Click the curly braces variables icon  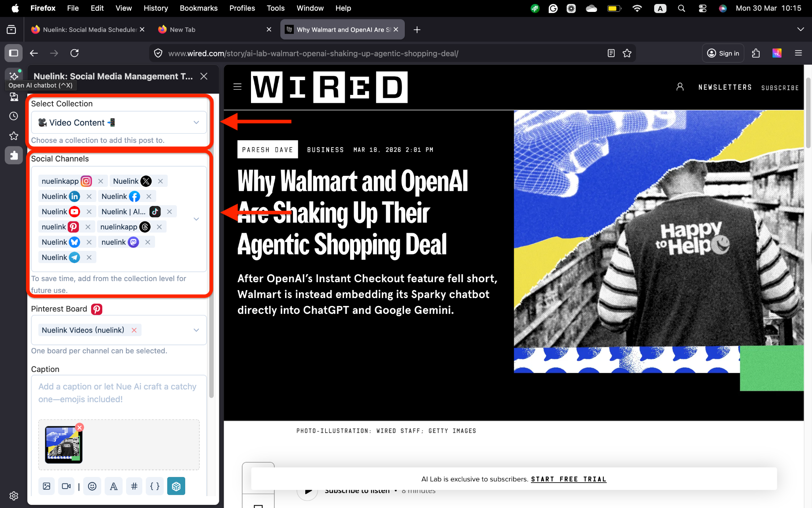click(x=155, y=486)
